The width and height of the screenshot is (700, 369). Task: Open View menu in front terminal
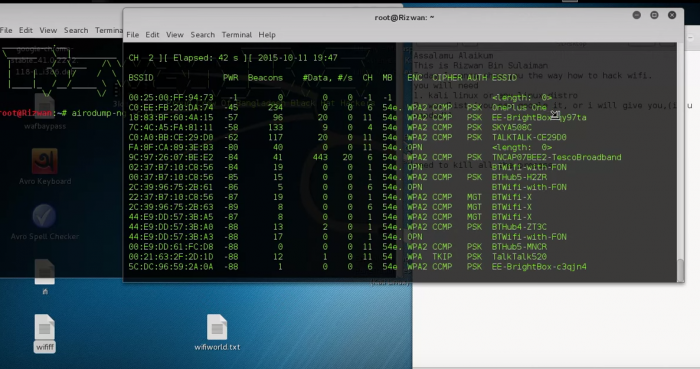coord(175,35)
